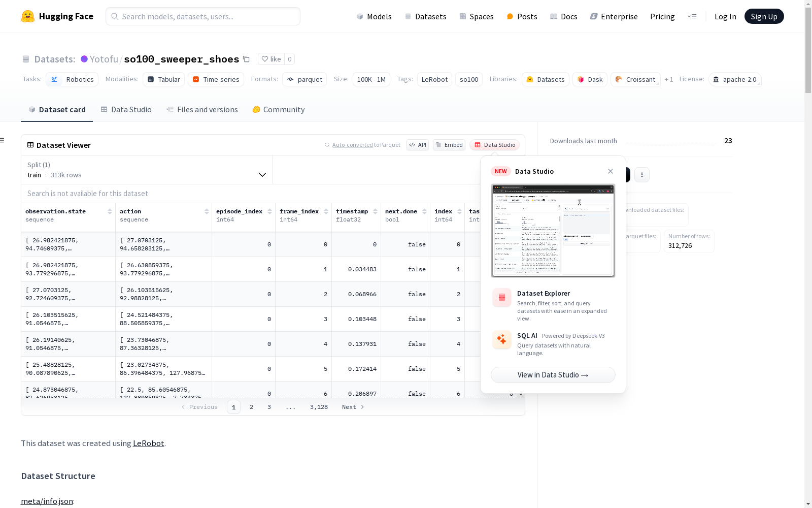Show the +1 additional libraries

(x=669, y=79)
